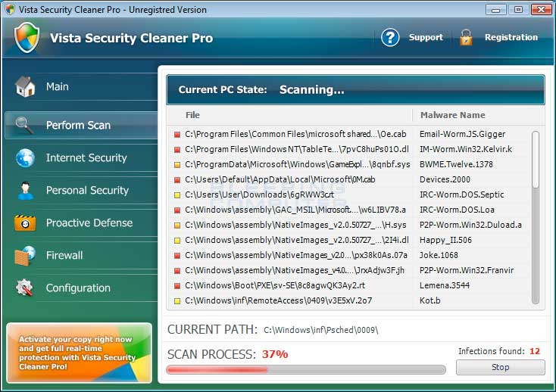This screenshot has height=392, width=556.
Task: Select the Happy_II.506 entry
Action: (445, 240)
